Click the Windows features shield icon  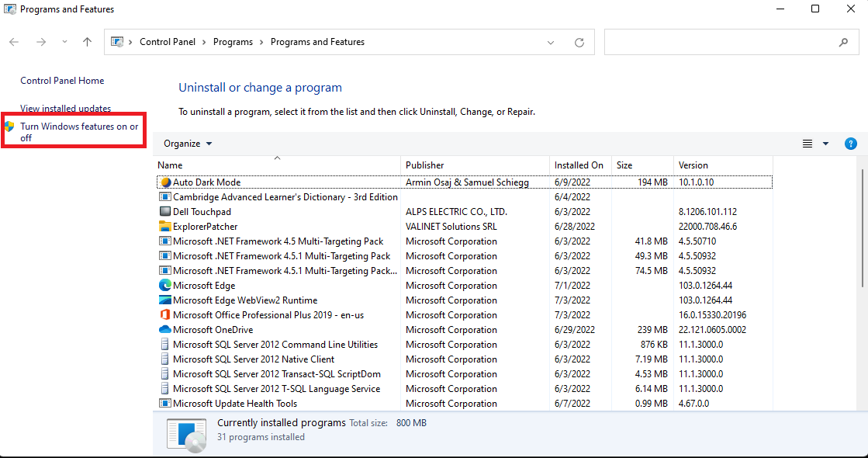9,127
